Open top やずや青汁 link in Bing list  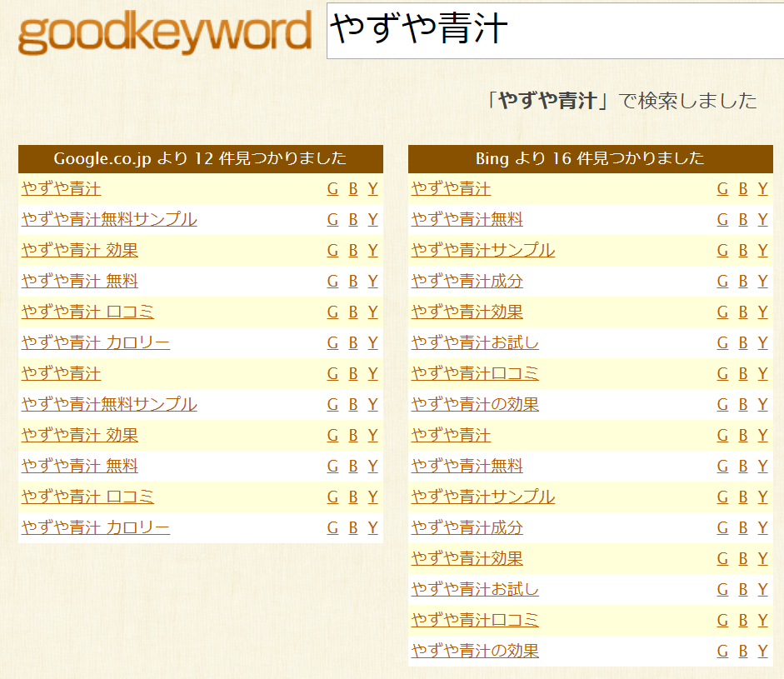pyautogui.click(x=451, y=188)
